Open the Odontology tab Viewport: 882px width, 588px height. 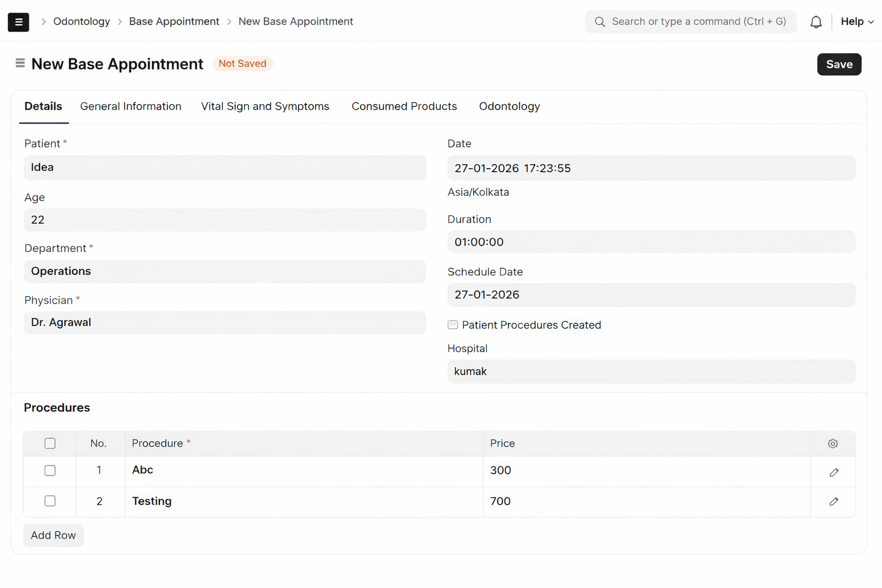pyautogui.click(x=509, y=106)
